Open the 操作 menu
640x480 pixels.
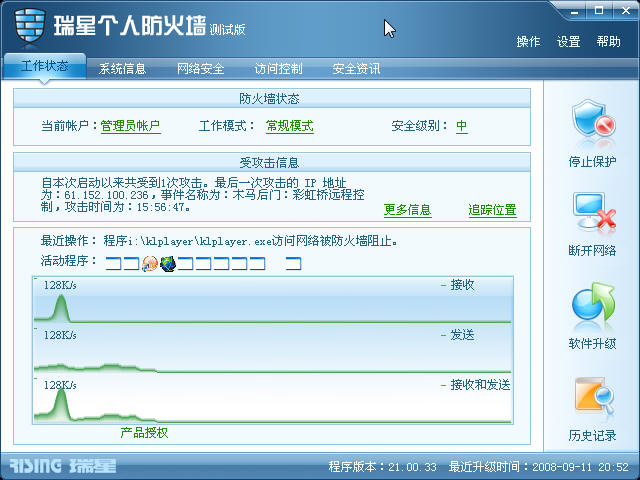(528, 42)
